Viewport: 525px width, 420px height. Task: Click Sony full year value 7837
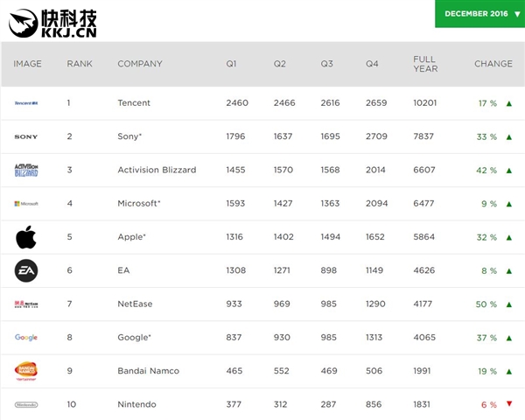click(x=423, y=136)
